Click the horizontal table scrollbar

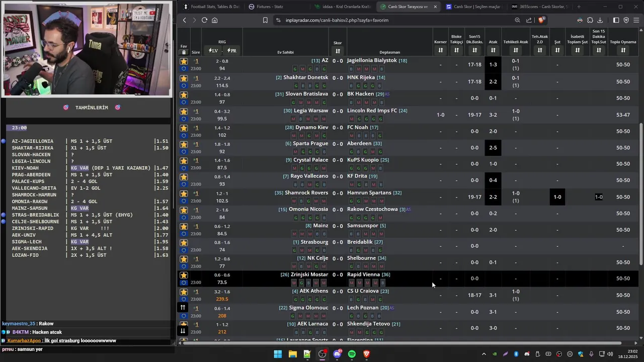click(403, 343)
